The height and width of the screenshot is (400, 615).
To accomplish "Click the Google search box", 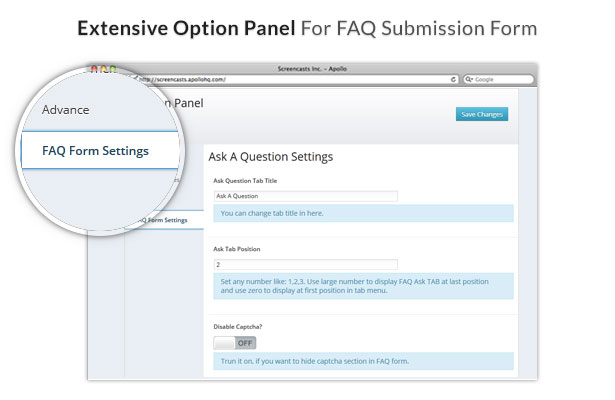I will point(499,79).
